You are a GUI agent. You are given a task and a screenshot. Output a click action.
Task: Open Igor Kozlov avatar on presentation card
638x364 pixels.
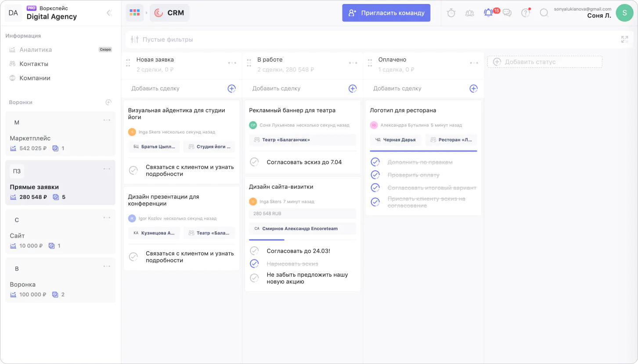132,218
